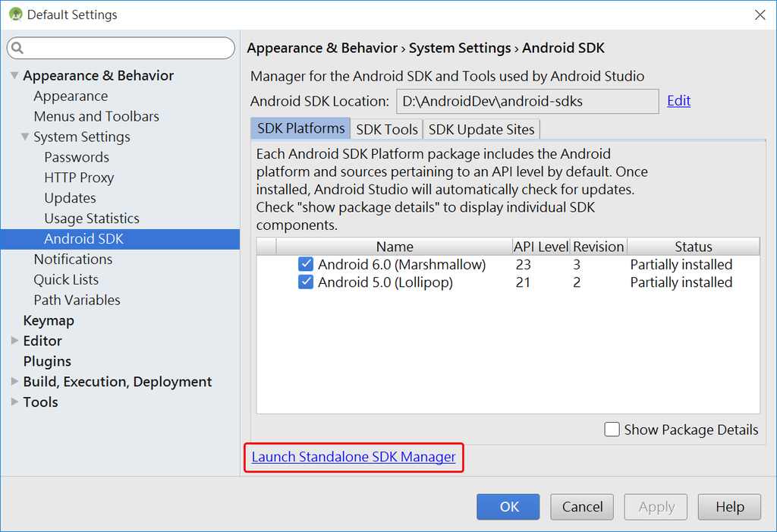Uncheck Android 5.0 (Lollipop) checkbox
777x532 pixels.
(x=306, y=282)
